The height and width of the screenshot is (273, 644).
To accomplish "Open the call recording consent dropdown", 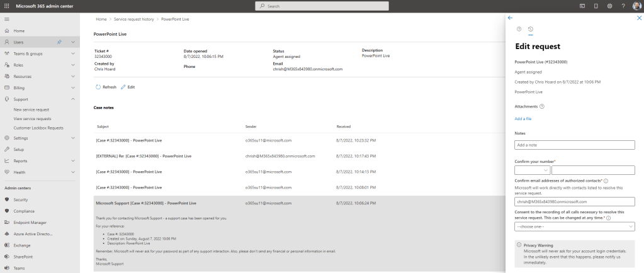I will (574, 226).
